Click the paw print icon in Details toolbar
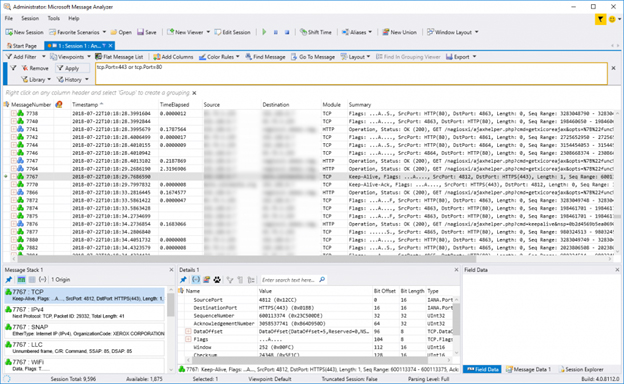624x384 pixels. click(x=217, y=280)
